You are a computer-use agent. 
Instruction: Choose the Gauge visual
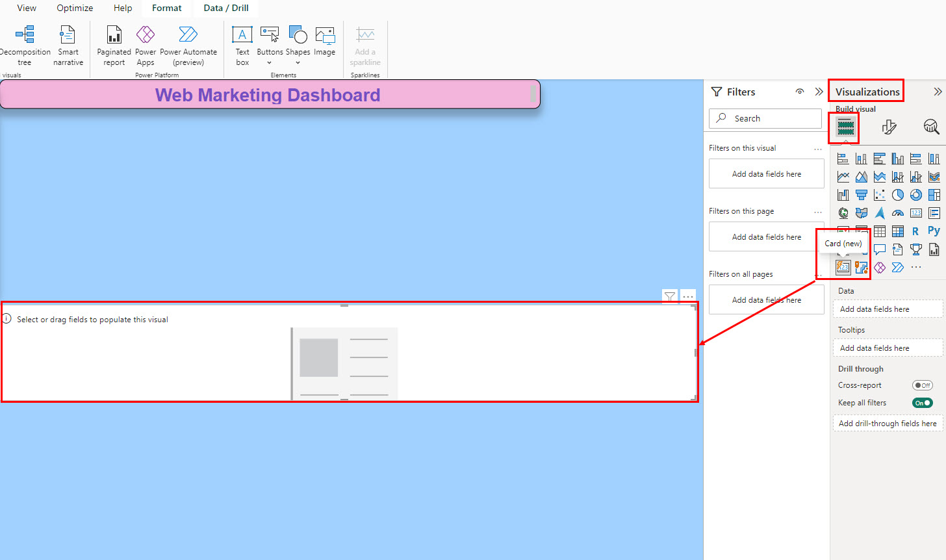coord(898,213)
